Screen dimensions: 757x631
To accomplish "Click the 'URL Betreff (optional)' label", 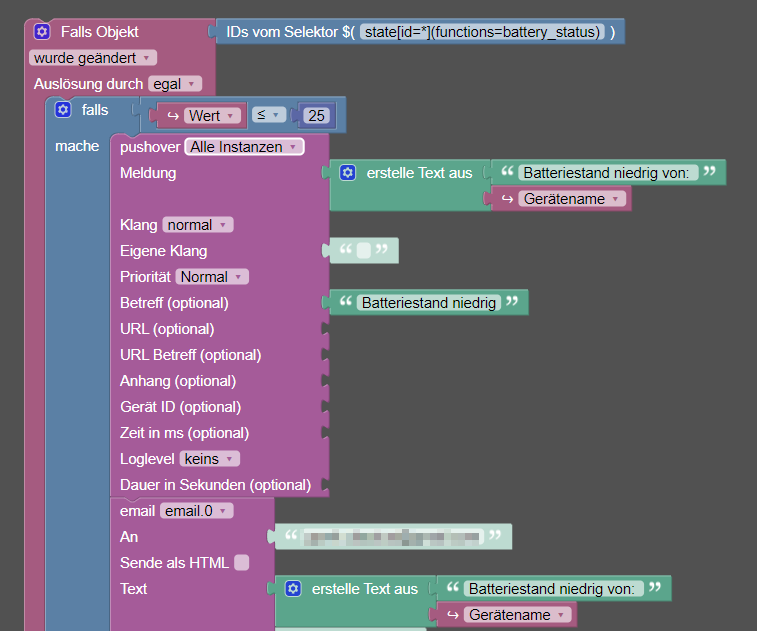I will (x=191, y=355).
